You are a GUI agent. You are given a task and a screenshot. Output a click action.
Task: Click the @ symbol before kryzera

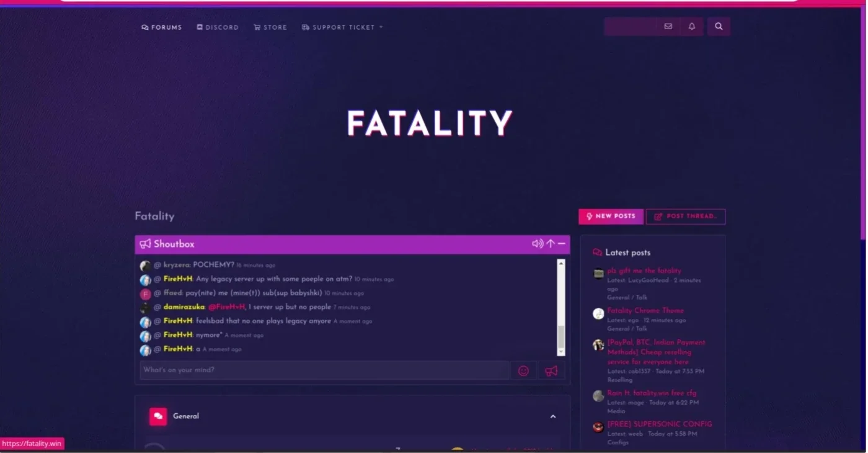[x=157, y=265]
